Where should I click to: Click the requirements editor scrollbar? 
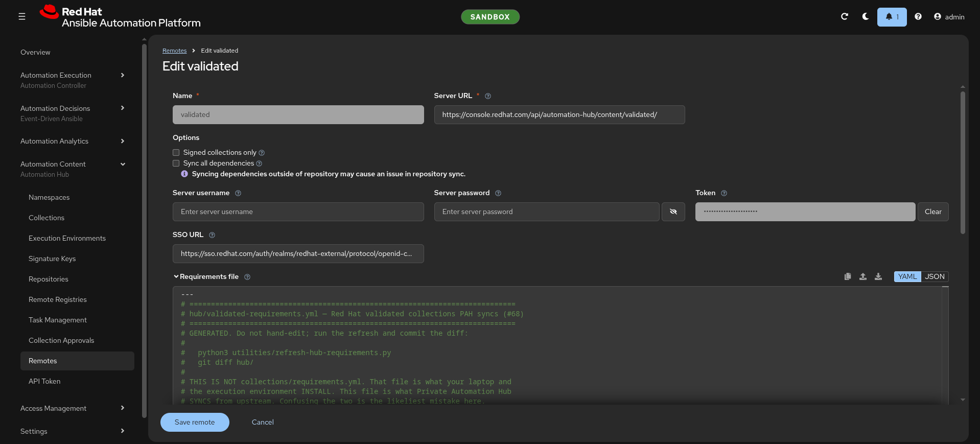[x=945, y=345]
